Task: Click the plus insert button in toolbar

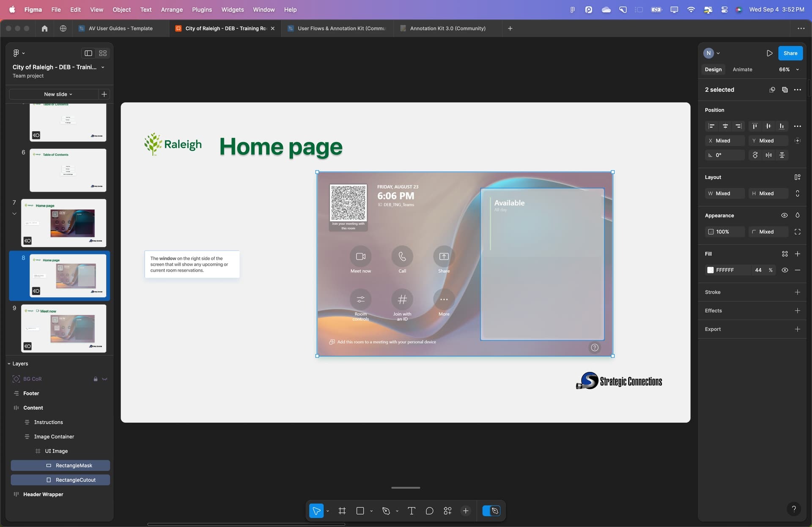Action: [x=466, y=511]
